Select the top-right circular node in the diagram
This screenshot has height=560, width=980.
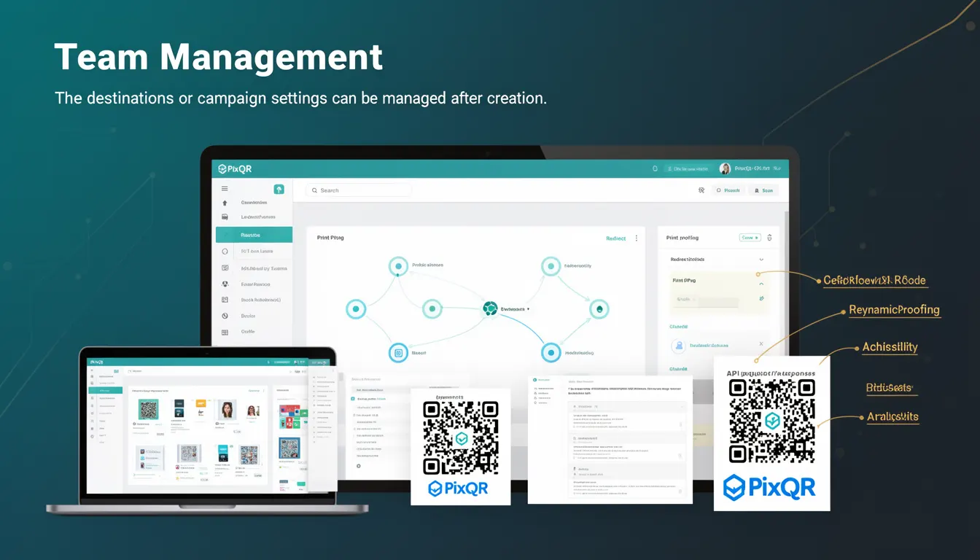pyautogui.click(x=551, y=267)
